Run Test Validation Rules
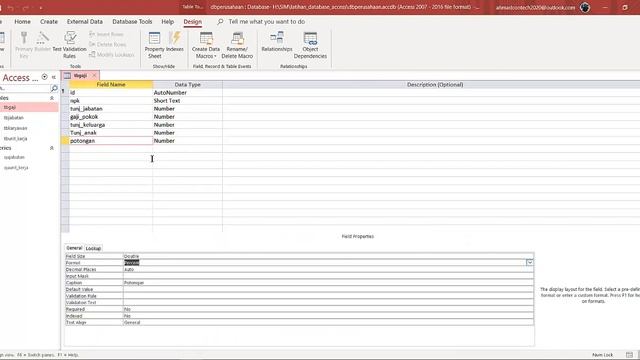This screenshot has height=360, width=640. pyautogui.click(x=69, y=44)
